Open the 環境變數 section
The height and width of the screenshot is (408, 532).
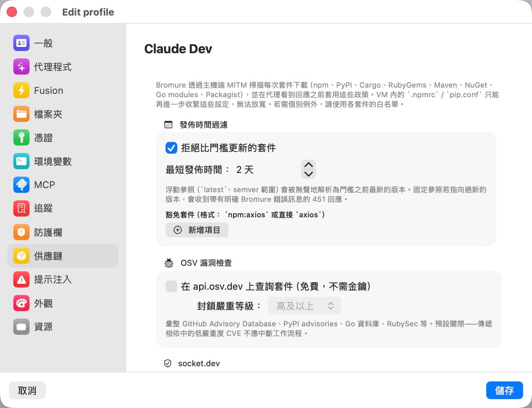point(63,161)
